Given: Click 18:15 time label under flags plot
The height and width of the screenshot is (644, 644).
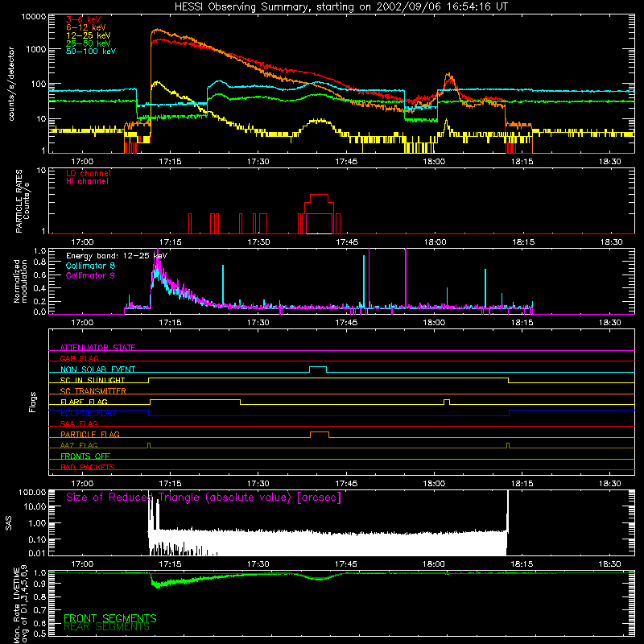Looking at the screenshot, I should [x=522, y=484].
